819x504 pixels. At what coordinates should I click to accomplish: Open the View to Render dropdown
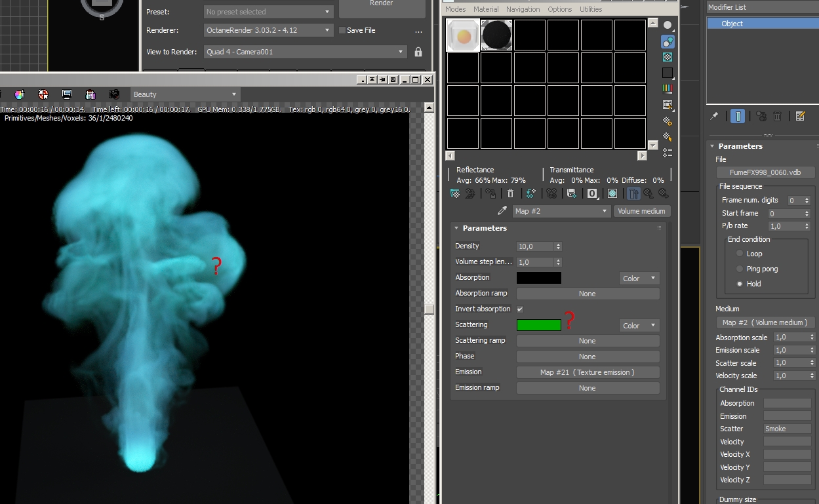[x=306, y=52]
